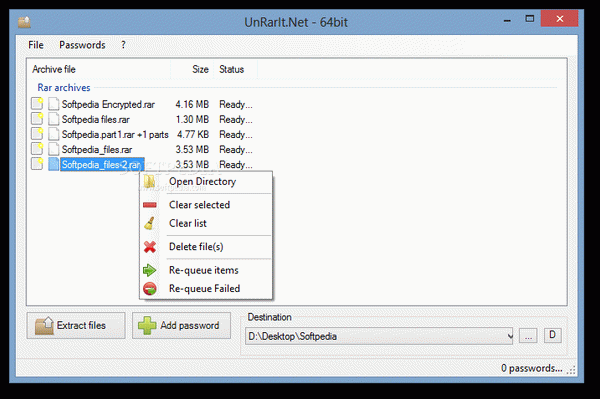Open the Destination path dropdown arrow
Screen dimensions: 600x399
(x=509, y=336)
